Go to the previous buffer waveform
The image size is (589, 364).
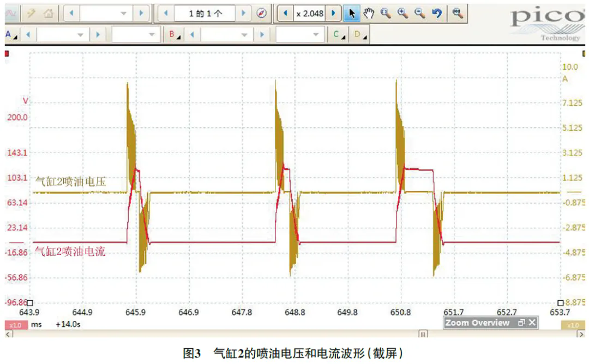(166, 14)
